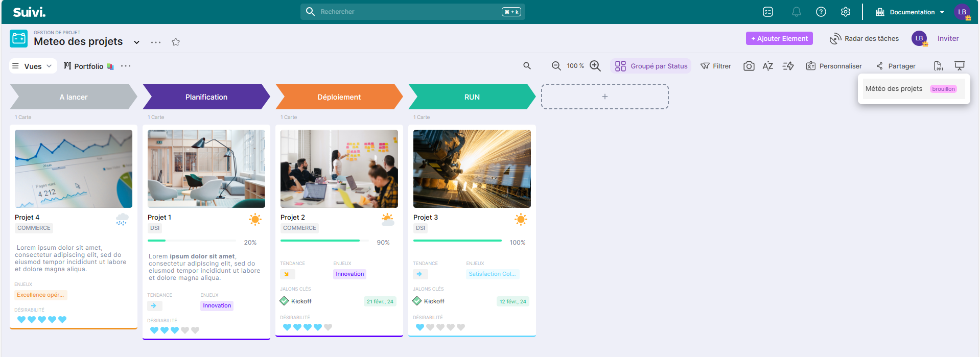Sort cards using the AZ icon
Image resolution: width=980 pixels, height=357 pixels.
pos(767,66)
